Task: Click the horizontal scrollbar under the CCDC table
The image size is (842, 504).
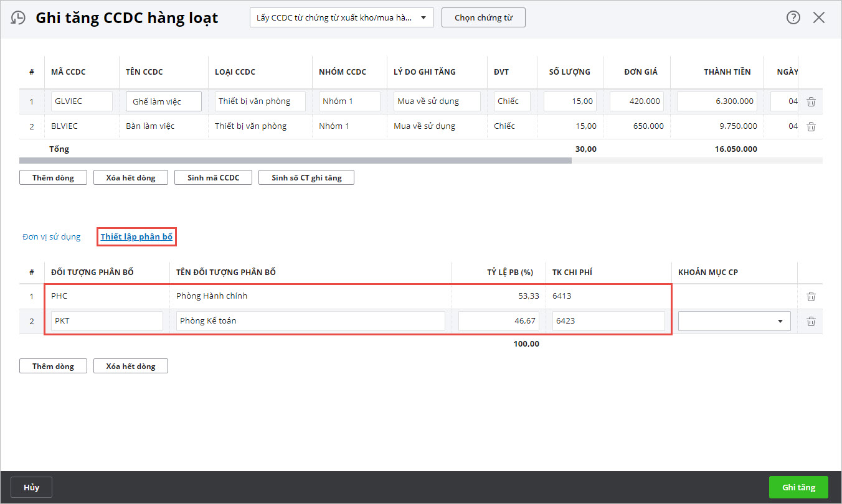Action: point(295,161)
